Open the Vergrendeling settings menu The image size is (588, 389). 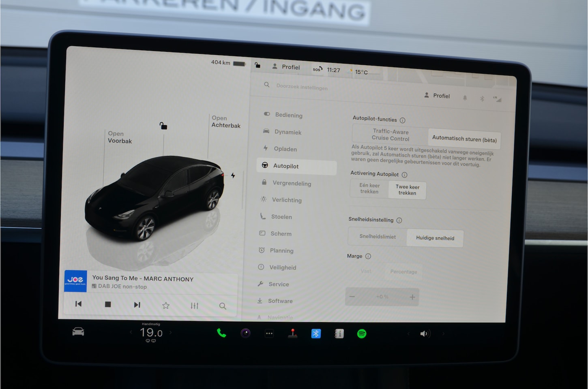292,183
